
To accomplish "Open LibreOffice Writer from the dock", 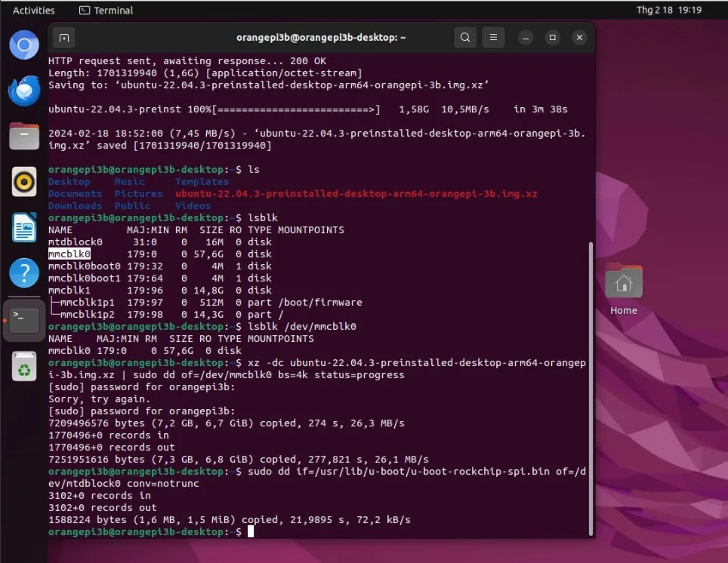I will click(x=24, y=227).
